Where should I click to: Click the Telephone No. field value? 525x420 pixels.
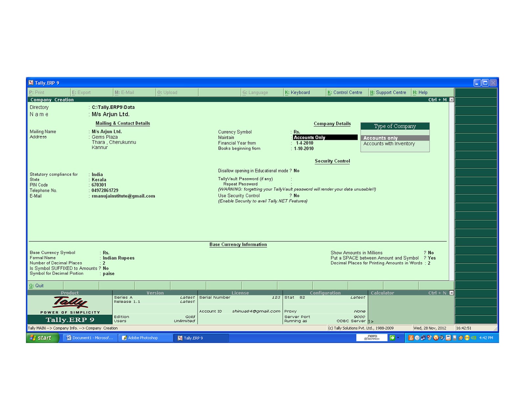[x=105, y=190]
